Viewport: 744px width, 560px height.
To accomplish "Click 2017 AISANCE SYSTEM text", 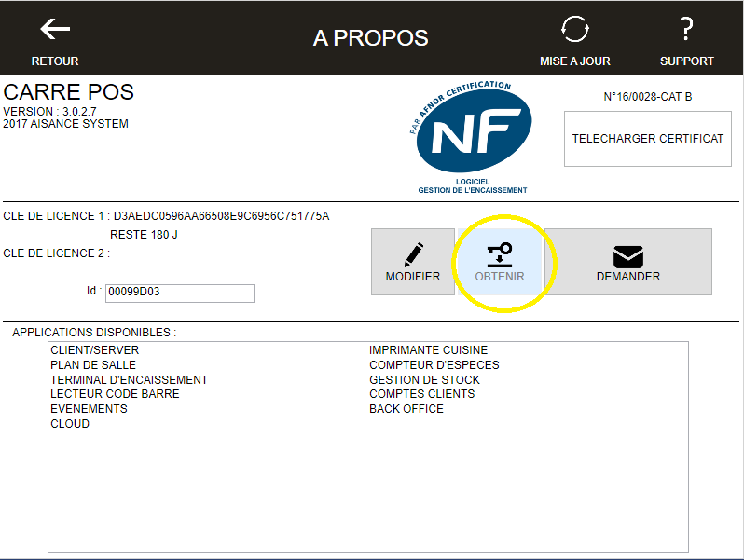I will point(65,124).
